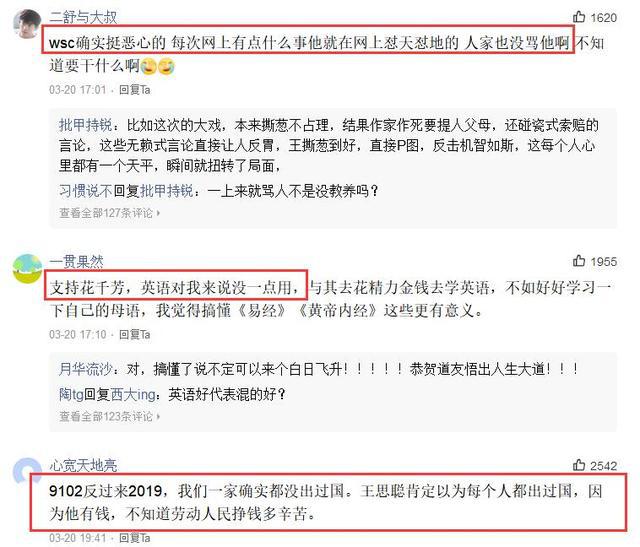Image resolution: width=640 pixels, height=547 pixels.
Task: Reply to the 03-20 19:41 comment
Action: 135,538
